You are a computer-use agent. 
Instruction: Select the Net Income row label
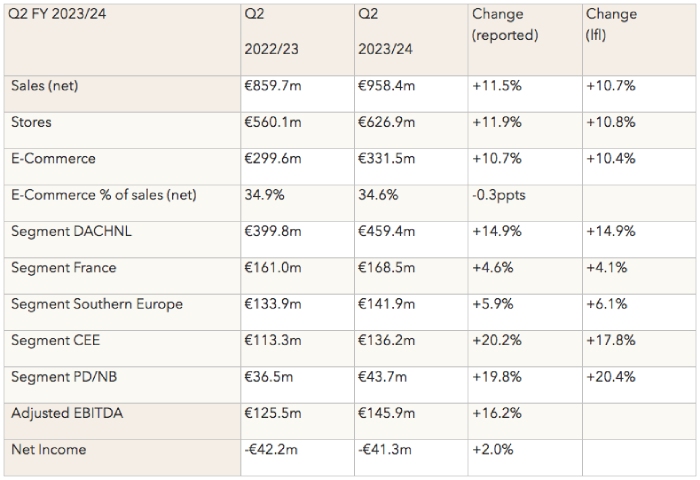pos(49,450)
